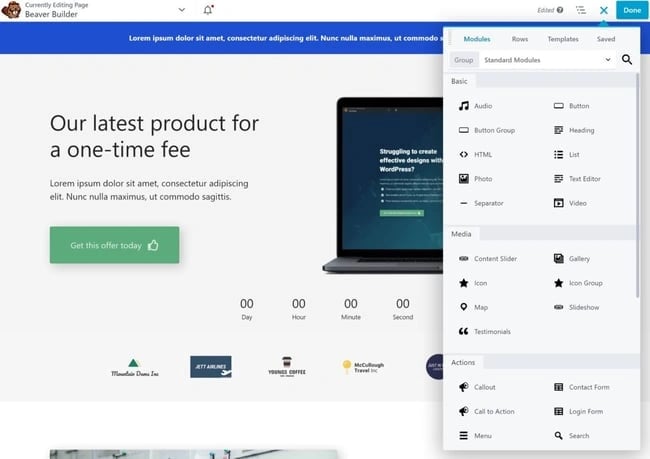650x459 pixels.
Task: Pick the Text Editor module
Action: [x=577, y=179]
